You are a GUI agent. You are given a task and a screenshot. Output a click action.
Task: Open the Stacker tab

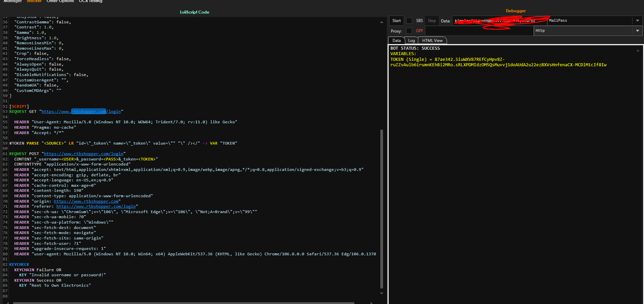click(x=34, y=2)
